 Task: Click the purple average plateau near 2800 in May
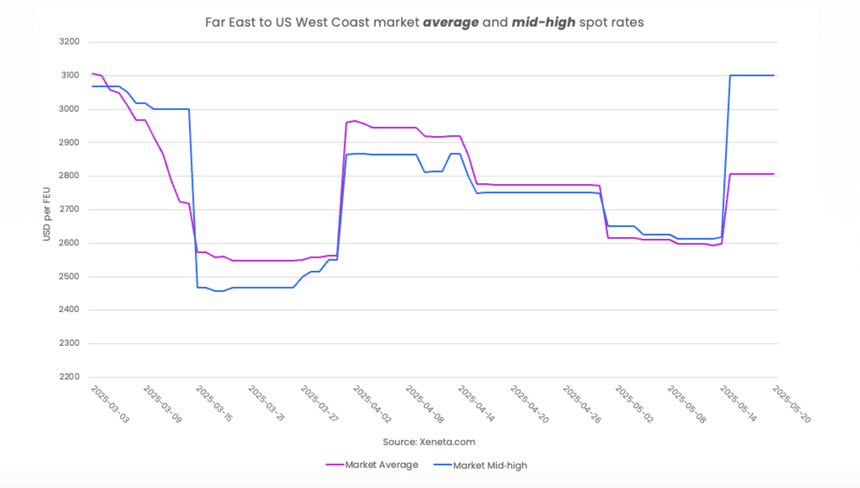point(751,174)
